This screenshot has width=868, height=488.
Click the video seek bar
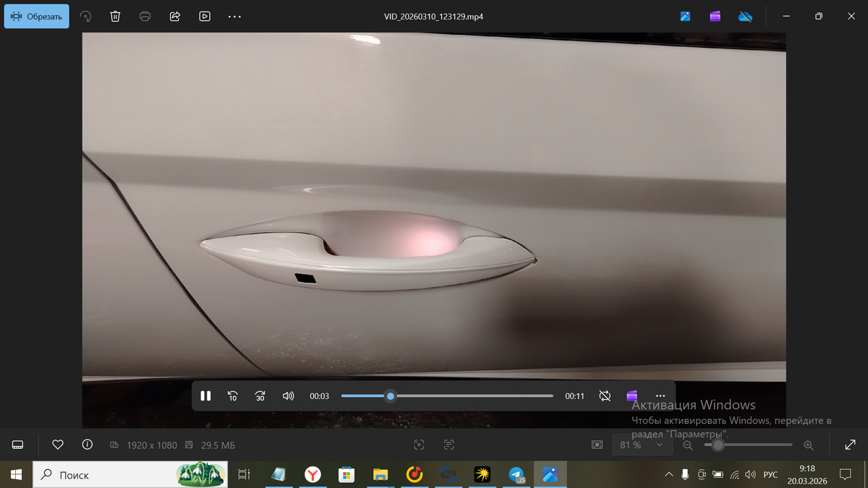[x=470, y=396]
